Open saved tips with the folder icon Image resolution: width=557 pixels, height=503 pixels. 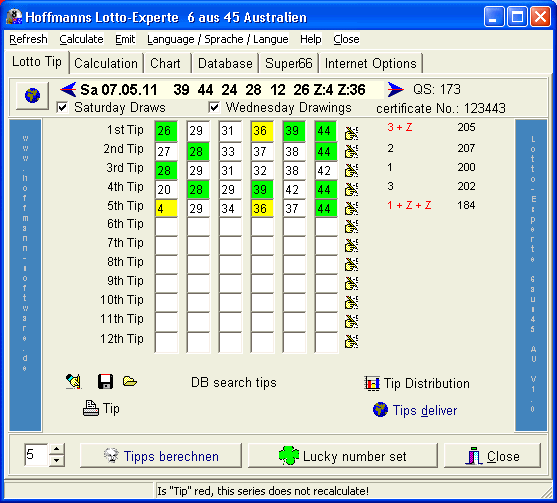click(x=130, y=382)
